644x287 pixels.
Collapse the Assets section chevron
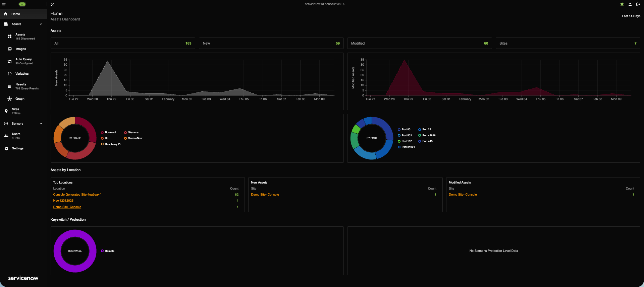point(41,24)
